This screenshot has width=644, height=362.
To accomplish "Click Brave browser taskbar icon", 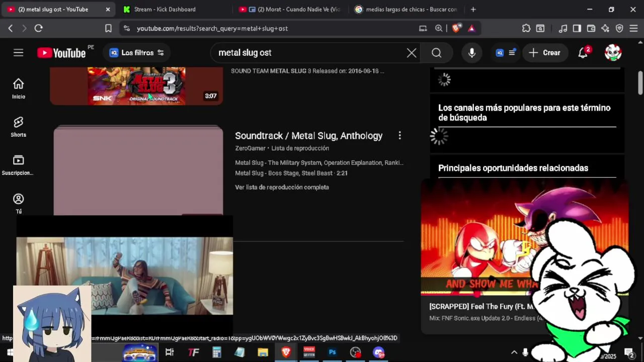I will pos(286,352).
